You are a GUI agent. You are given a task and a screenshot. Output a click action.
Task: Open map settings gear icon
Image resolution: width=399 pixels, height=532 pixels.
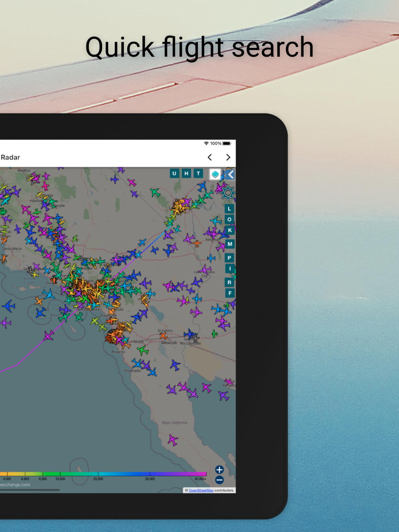point(228,193)
